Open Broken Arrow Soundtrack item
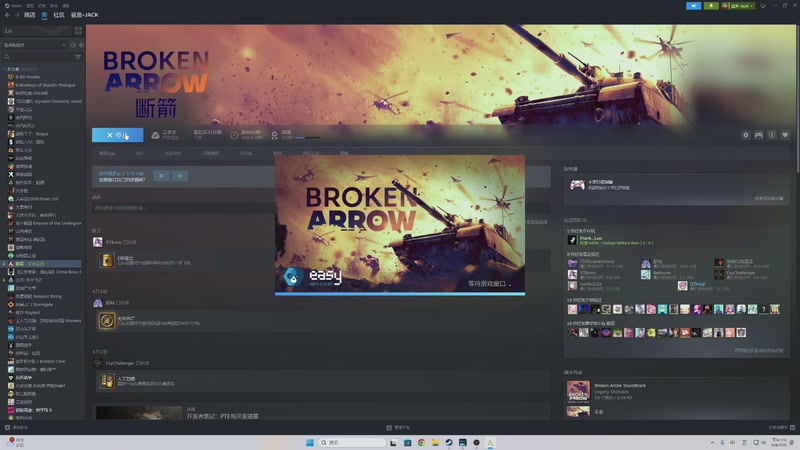Screen dimensions: 800x450 click(x=620, y=386)
